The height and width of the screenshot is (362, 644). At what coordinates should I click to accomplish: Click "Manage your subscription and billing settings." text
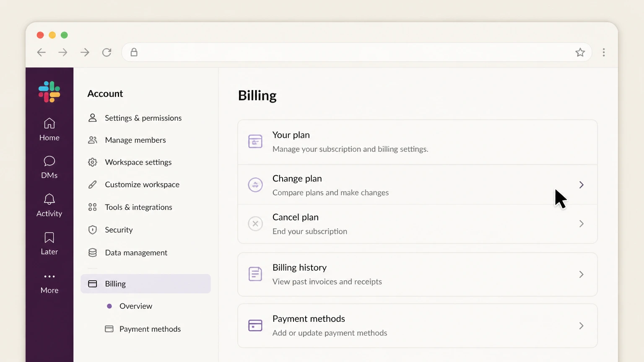[350, 149]
